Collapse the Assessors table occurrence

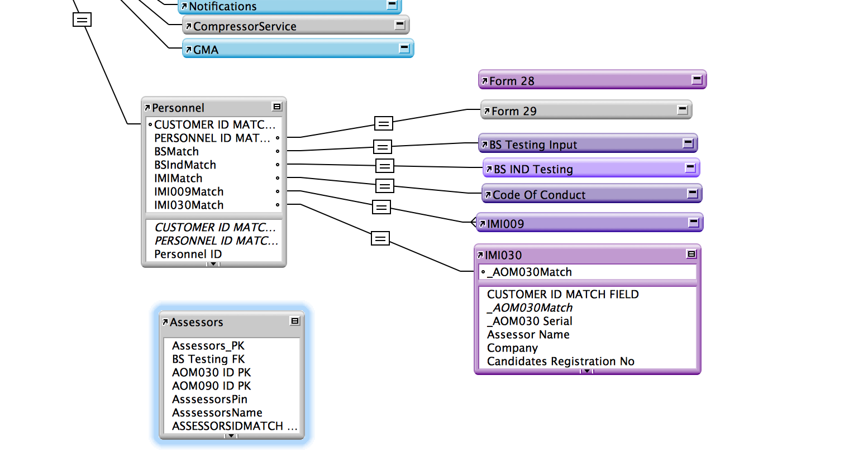pos(295,321)
